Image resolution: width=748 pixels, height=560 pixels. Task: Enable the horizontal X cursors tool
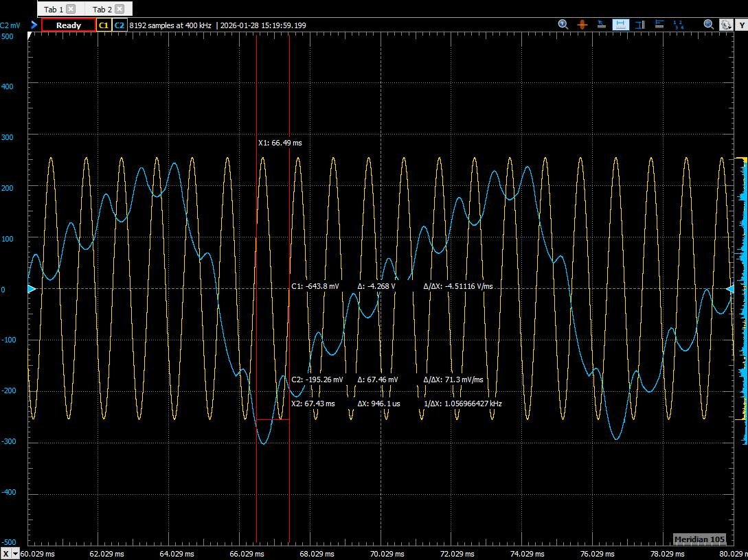click(x=620, y=24)
